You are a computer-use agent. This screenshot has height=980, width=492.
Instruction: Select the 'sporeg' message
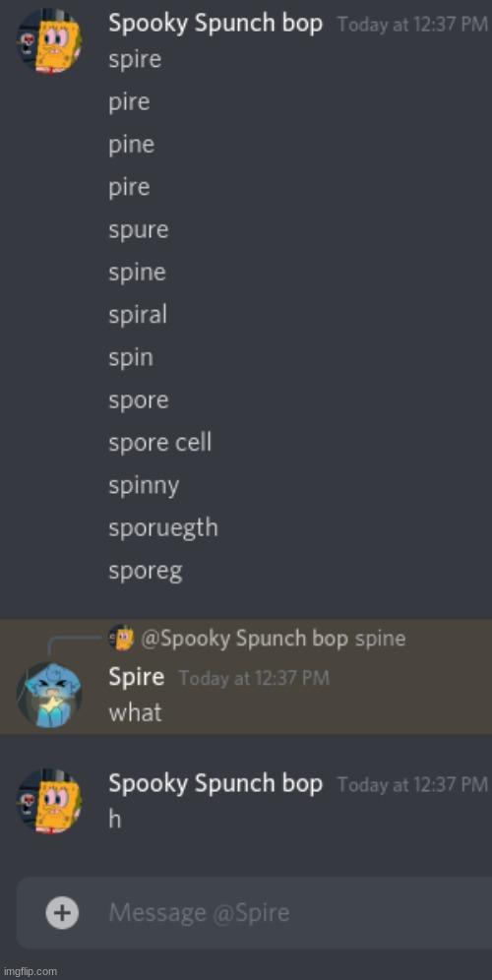[145, 572]
